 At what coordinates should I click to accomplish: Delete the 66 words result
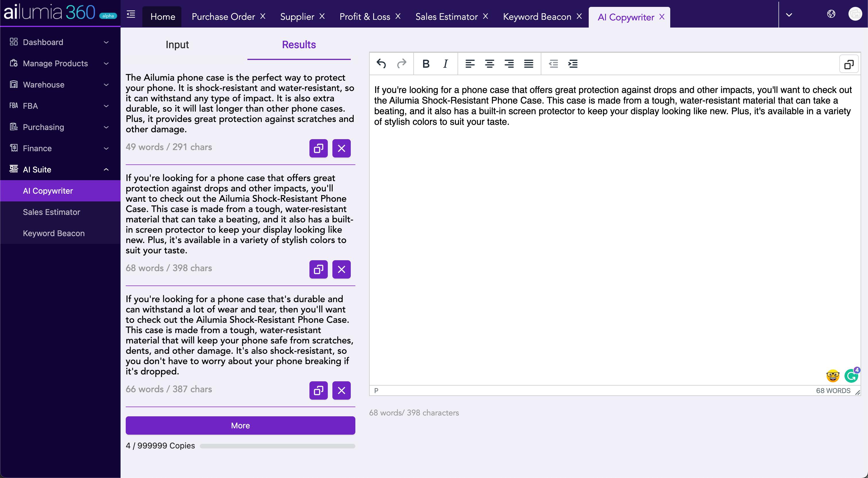coord(341,390)
